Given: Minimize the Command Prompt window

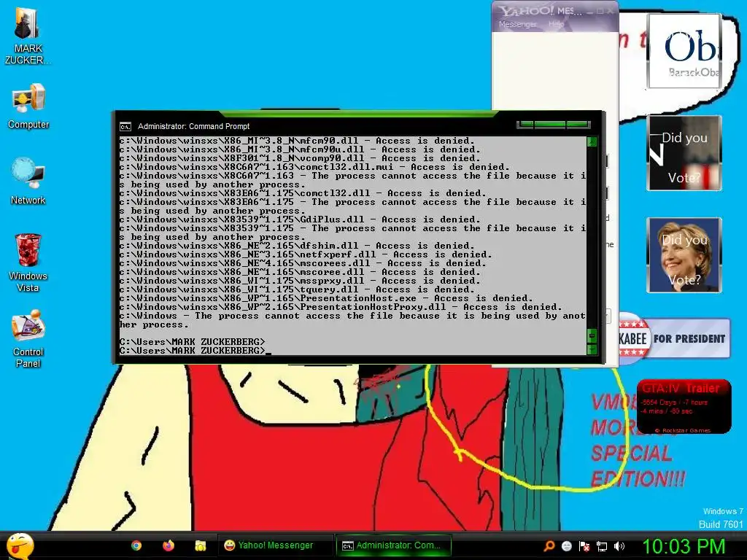Looking at the screenshot, I should (525, 125).
